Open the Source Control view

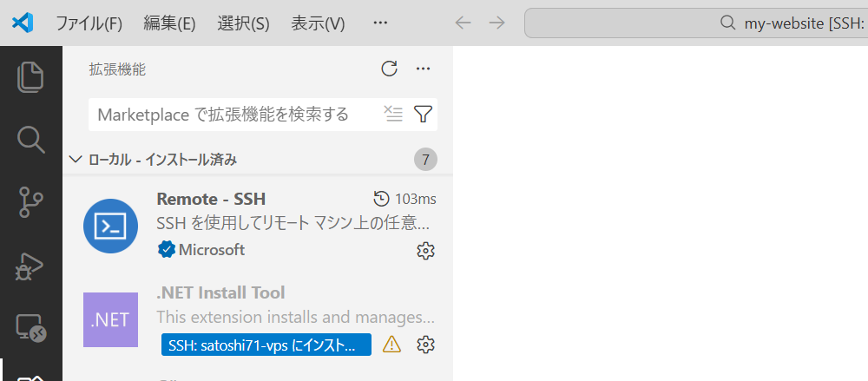coord(31,201)
